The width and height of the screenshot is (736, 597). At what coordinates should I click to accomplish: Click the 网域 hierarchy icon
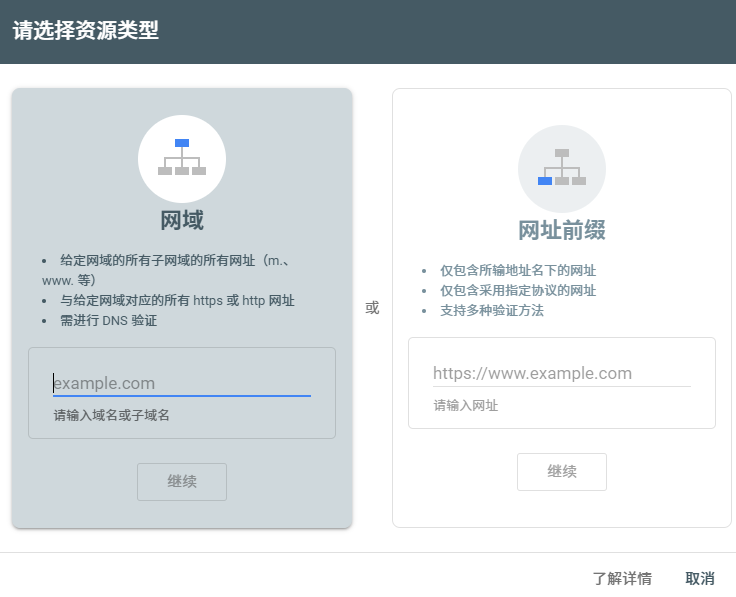181,158
